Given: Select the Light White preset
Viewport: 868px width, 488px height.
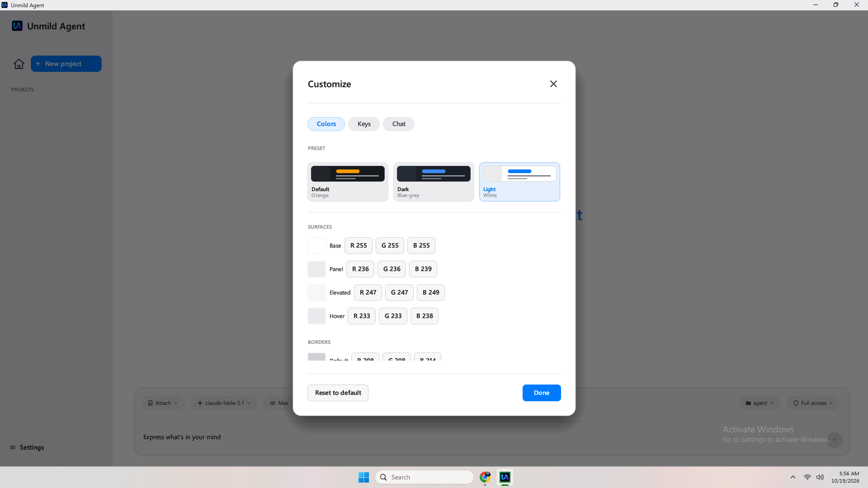Looking at the screenshot, I should click(x=519, y=182).
